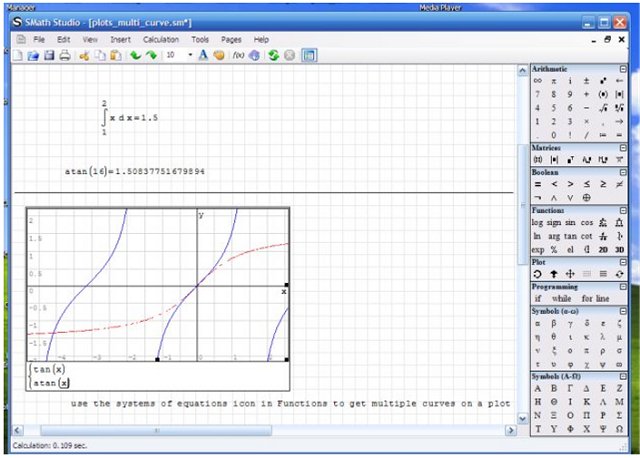Collapse the Symbols (α-ω) panel
This screenshot has width=640, height=458.
[623, 311]
